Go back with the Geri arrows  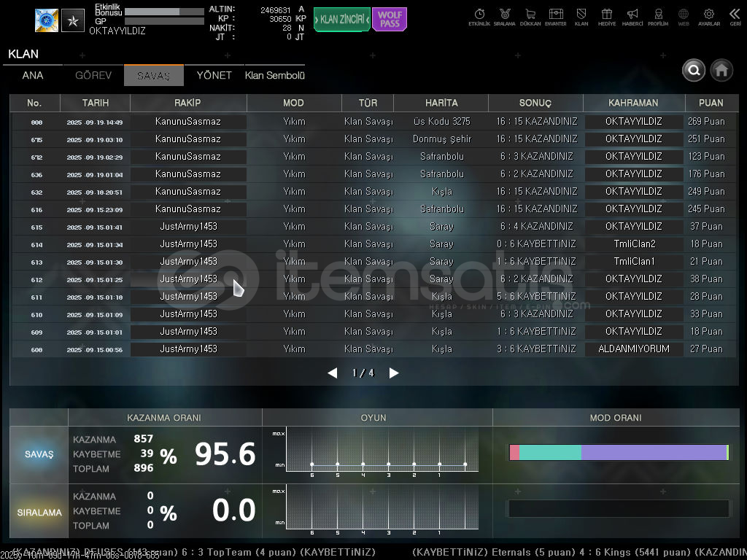point(735,15)
